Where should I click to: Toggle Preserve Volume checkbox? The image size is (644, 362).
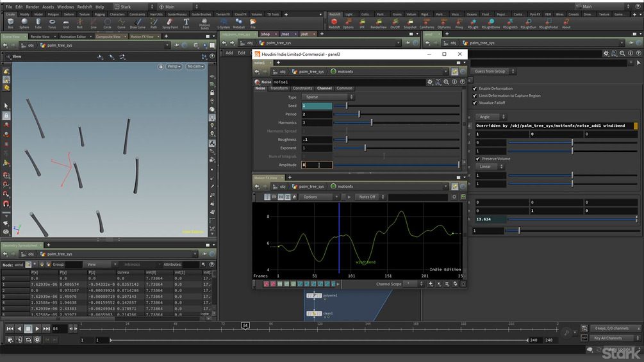click(477, 159)
